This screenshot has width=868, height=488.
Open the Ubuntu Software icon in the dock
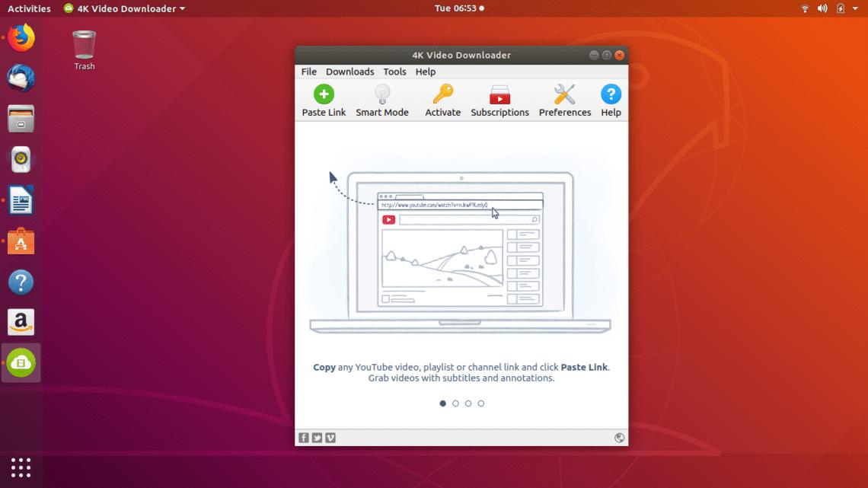tap(20, 241)
